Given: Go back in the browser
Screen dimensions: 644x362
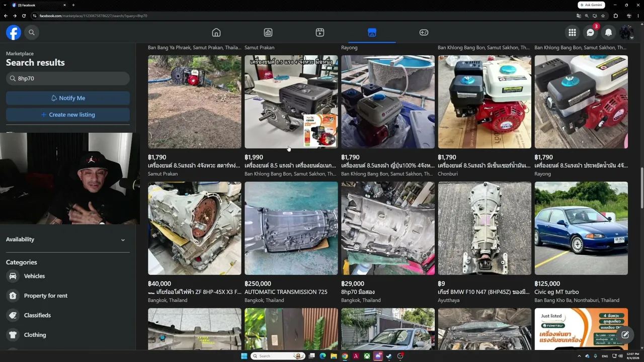Looking at the screenshot, I should 6,16.
